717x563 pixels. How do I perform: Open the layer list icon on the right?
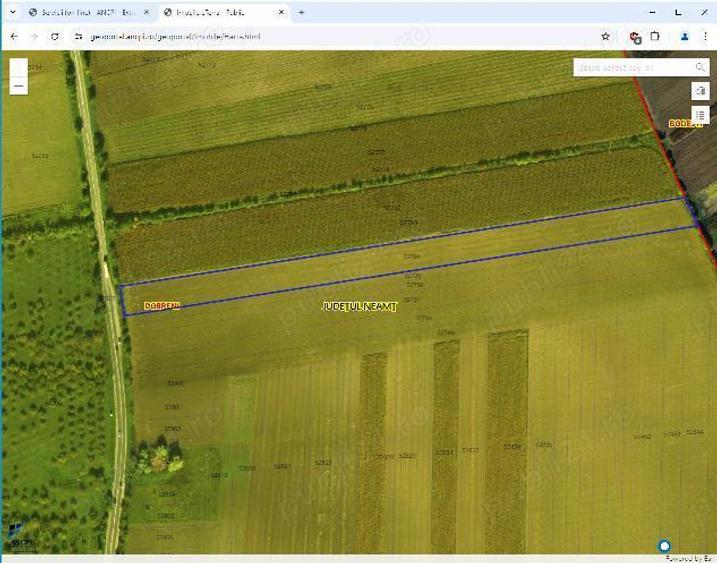point(700,115)
